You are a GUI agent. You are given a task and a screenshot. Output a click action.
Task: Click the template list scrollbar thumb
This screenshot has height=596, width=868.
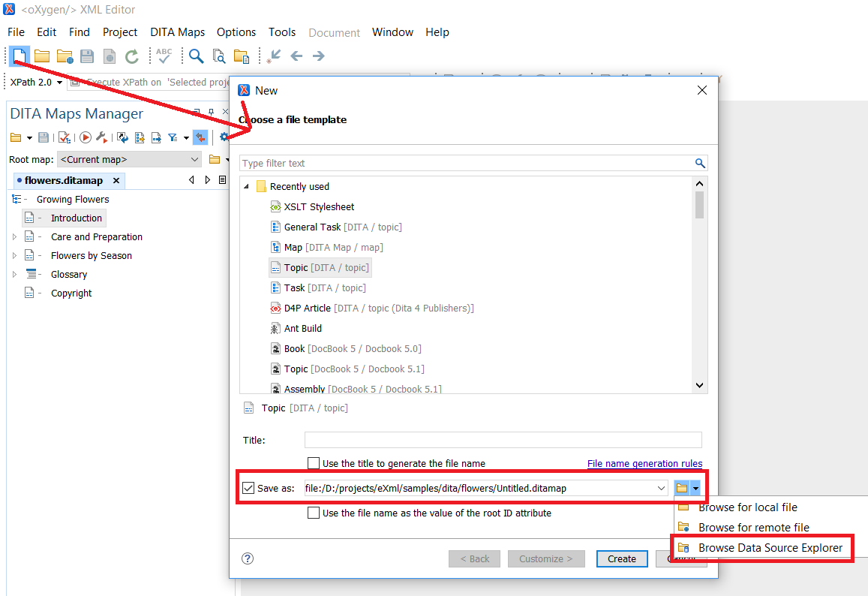699,205
